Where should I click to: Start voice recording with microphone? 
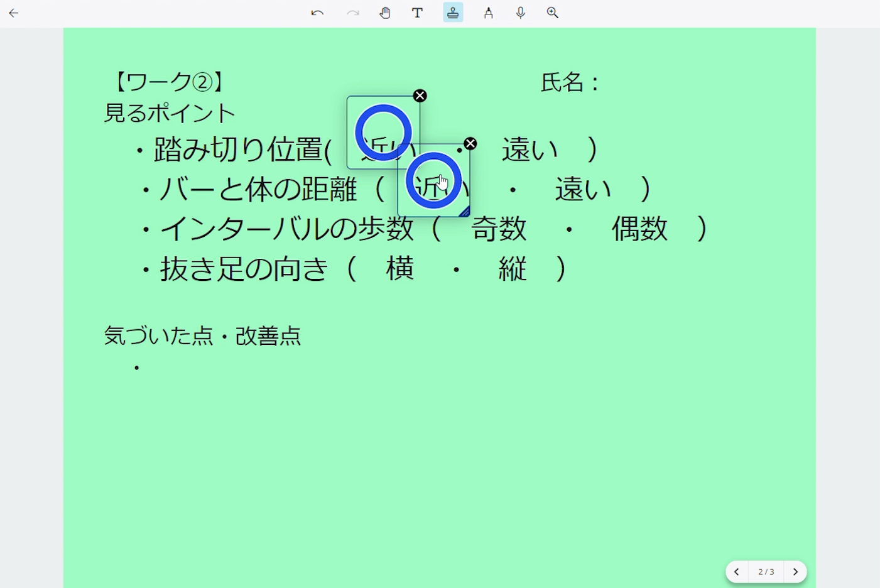[x=521, y=13]
